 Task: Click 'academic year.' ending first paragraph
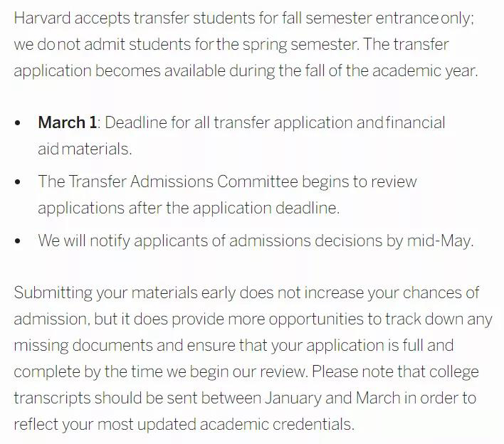pyautogui.click(x=425, y=70)
